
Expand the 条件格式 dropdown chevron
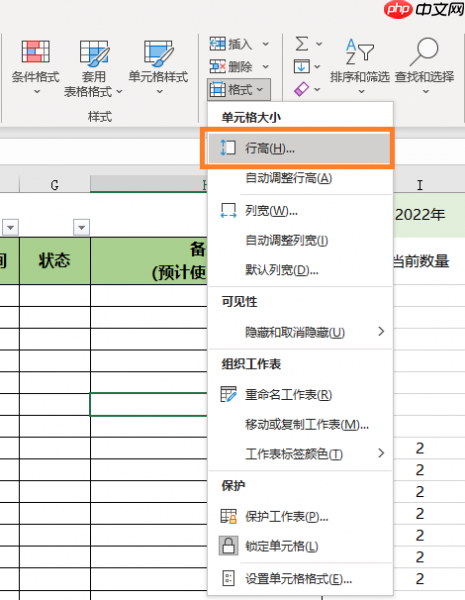pyautogui.click(x=37, y=91)
